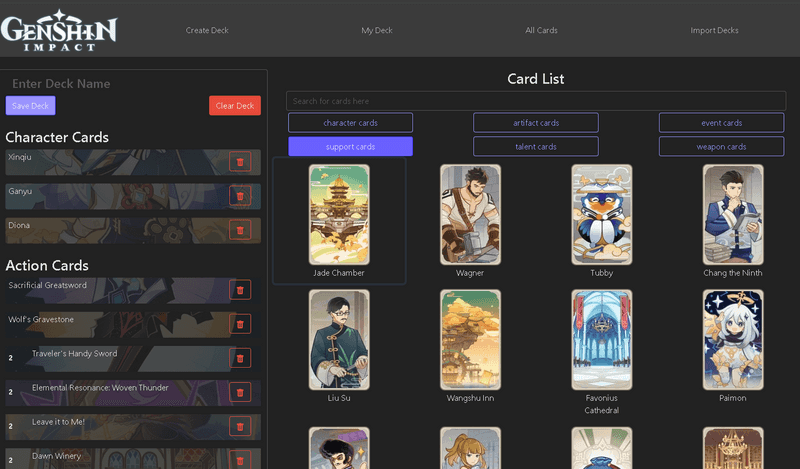Select the Sacrificial Greatsword row
This screenshot has height=469, width=800.
tap(133, 290)
